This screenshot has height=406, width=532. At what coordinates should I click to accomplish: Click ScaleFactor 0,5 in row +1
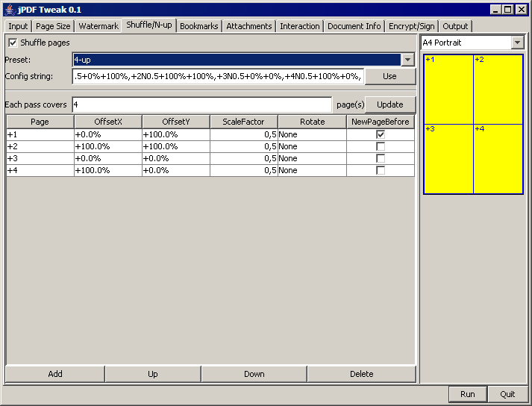click(x=243, y=134)
